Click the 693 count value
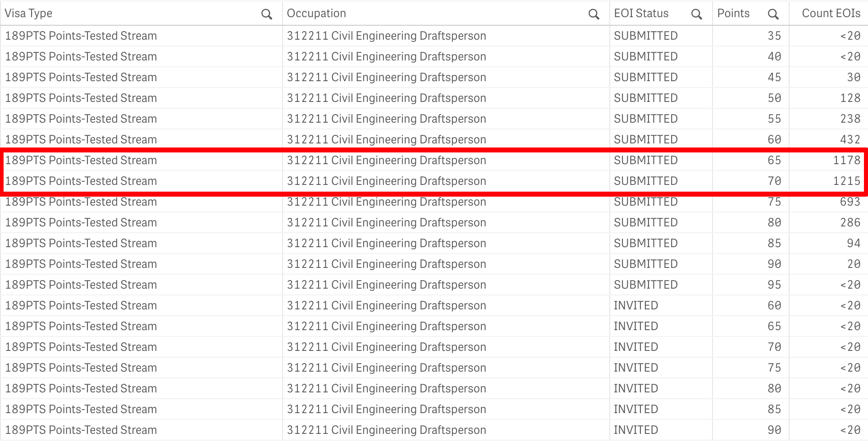The width and height of the screenshot is (868, 442). coord(850,202)
